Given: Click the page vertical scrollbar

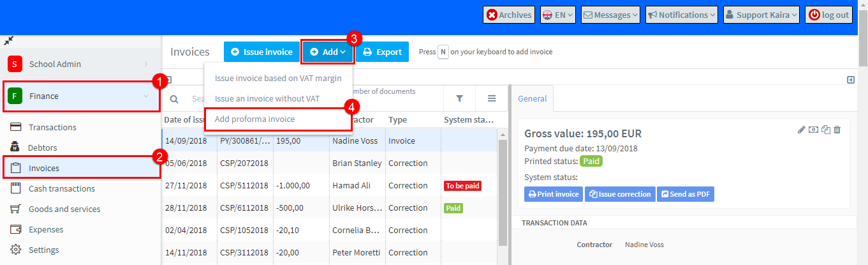Looking at the screenshot, I should click(x=863, y=38).
